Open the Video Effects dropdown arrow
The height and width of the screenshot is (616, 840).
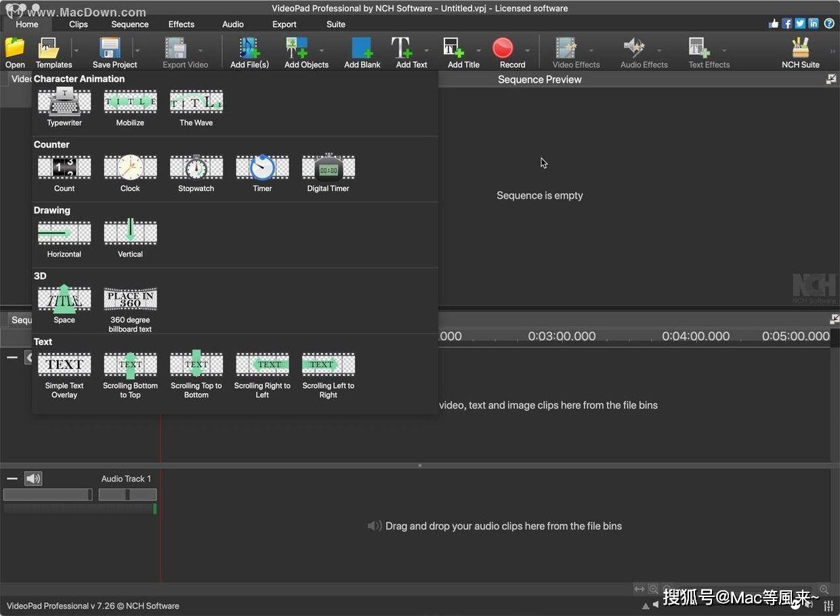tap(591, 51)
